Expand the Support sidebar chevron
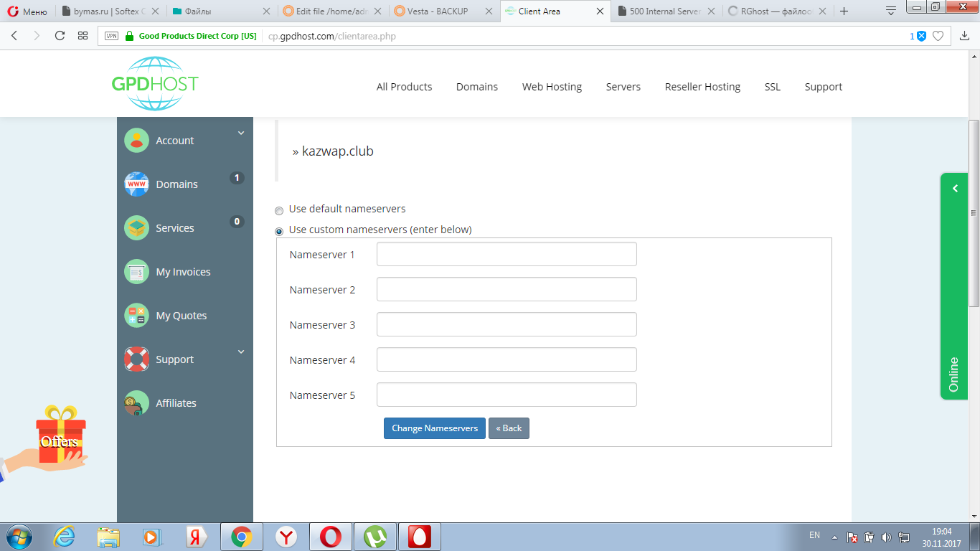Screen dimensions: 980x551 pos(241,352)
